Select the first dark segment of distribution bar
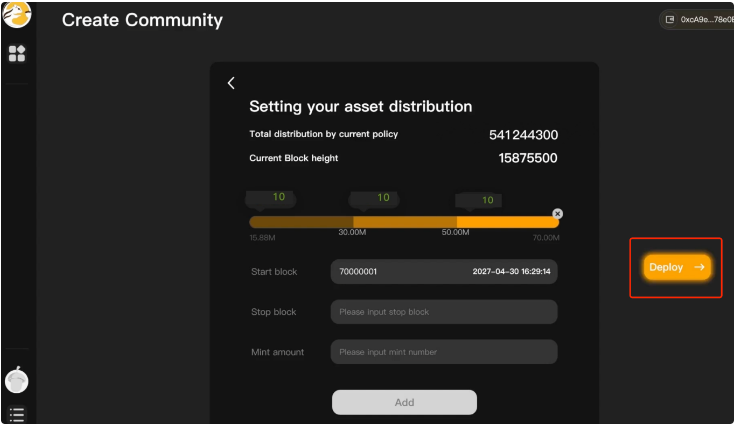 coord(300,222)
